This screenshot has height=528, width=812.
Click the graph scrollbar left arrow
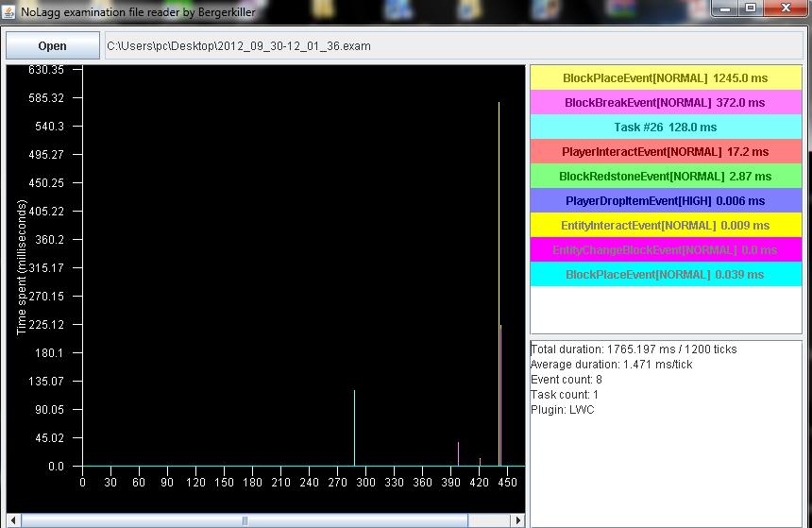pos(13,520)
